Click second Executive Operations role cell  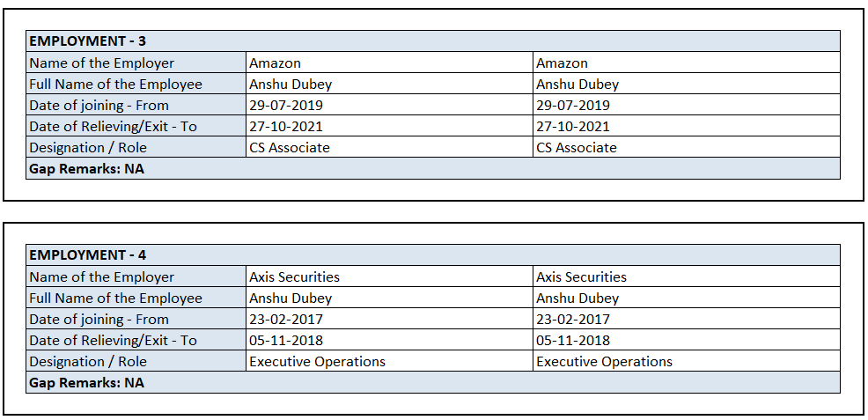(x=605, y=362)
